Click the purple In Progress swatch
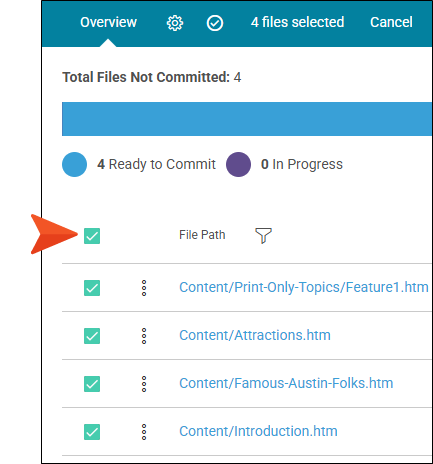 click(x=238, y=164)
